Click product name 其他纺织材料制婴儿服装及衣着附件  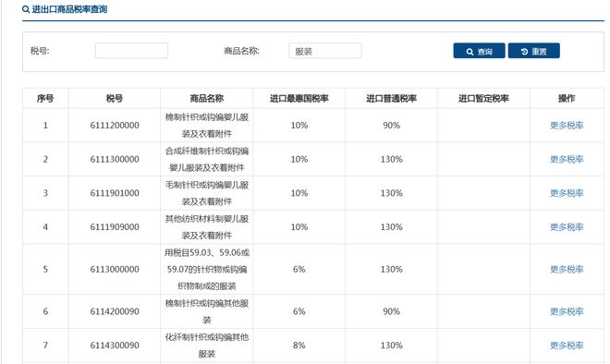coord(207,226)
